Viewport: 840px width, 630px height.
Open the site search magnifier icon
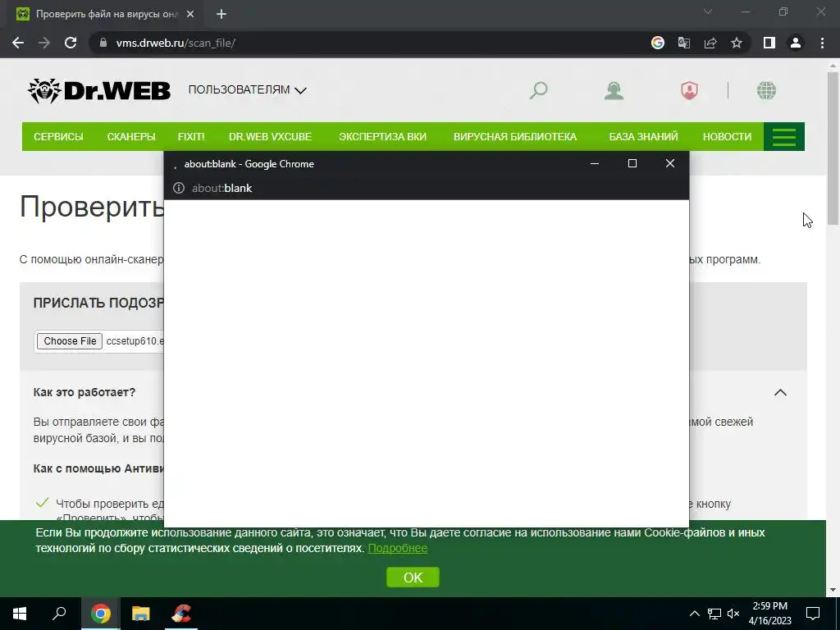click(x=538, y=90)
